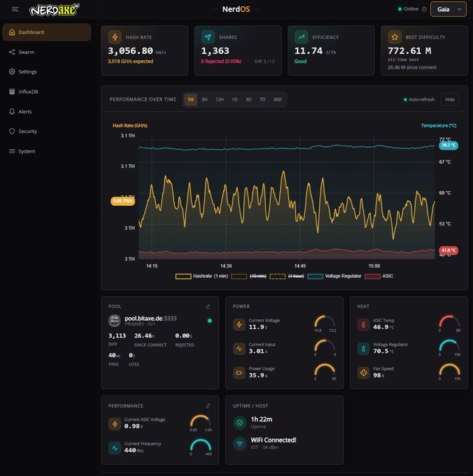The image size is (473, 476).
Task: Click the Fan Speed gauge
Action: pos(450,372)
